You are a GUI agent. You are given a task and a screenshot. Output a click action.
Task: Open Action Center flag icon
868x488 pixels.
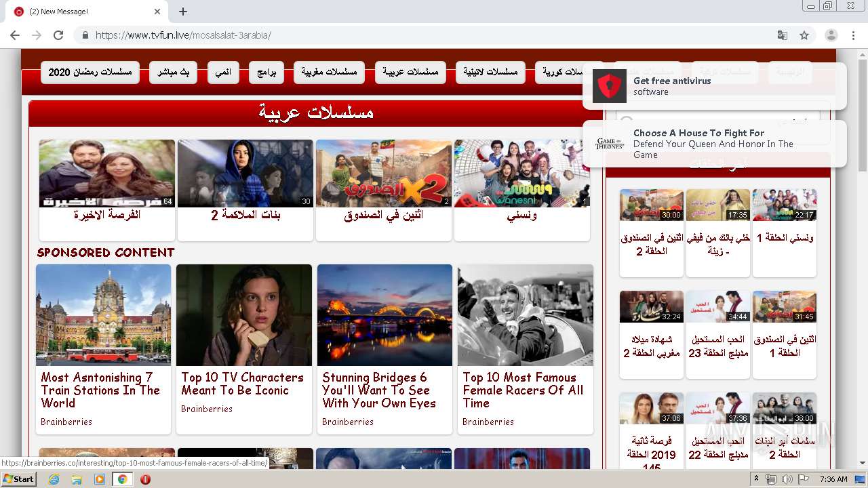[x=803, y=479]
